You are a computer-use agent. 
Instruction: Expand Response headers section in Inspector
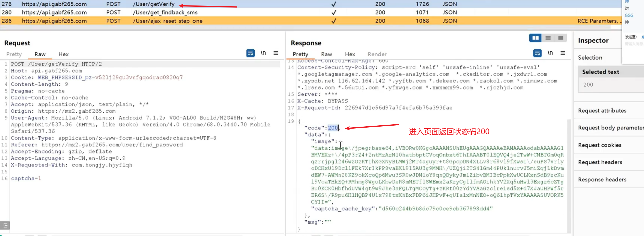[602, 179]
